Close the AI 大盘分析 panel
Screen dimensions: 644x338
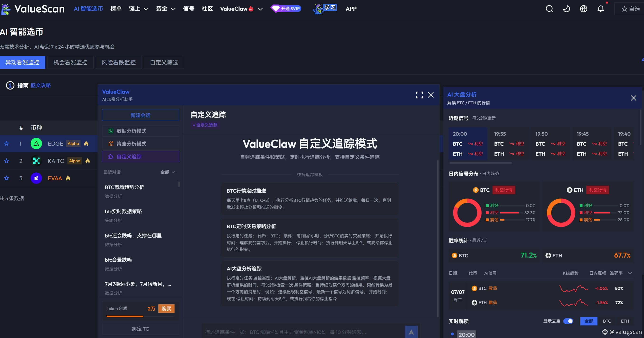[x=633, y=98]
